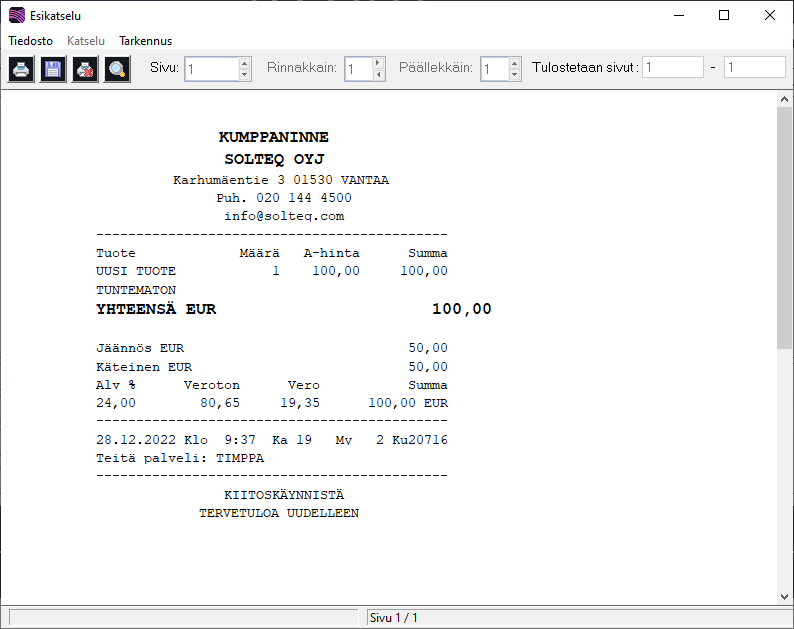Click the Sivu page number input field
794x629 pixels.
[211, 69]
